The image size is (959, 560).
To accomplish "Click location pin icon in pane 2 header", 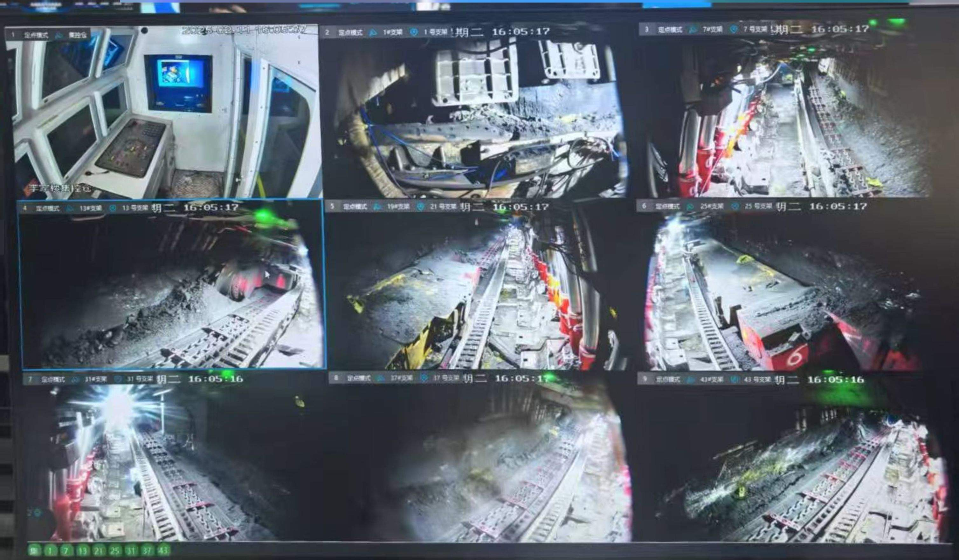I will pyautogui.click(x=414, y=33).
